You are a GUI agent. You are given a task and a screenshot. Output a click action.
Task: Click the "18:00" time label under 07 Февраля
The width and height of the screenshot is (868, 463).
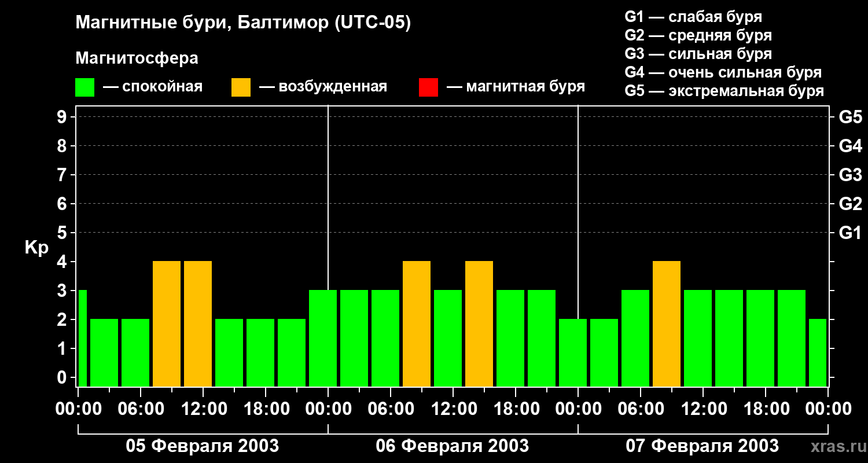766,409
